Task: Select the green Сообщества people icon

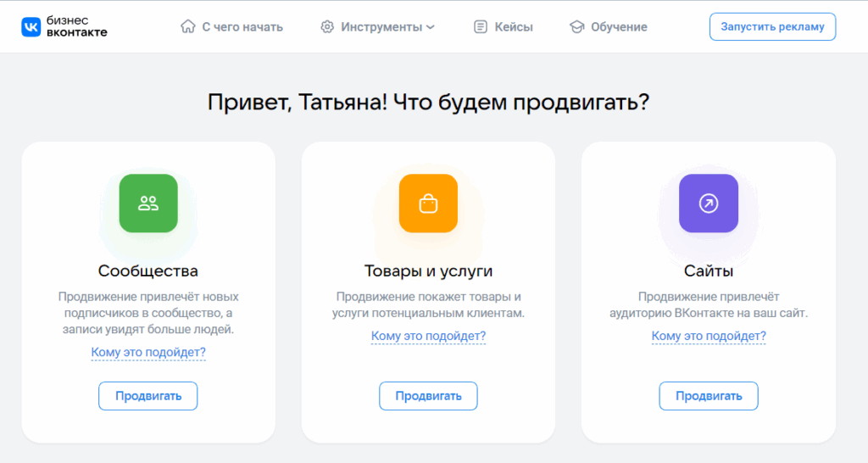Action: pos(148,204)
